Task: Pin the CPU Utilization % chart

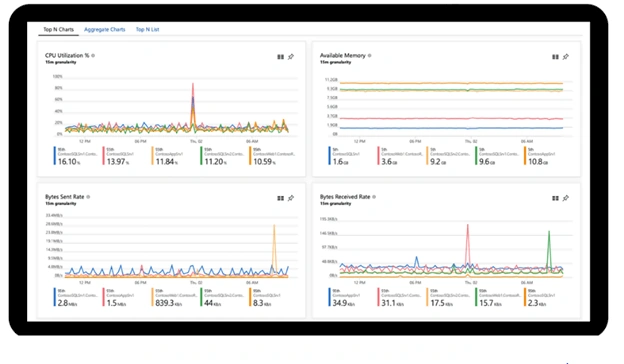Action: click(291, 57)
